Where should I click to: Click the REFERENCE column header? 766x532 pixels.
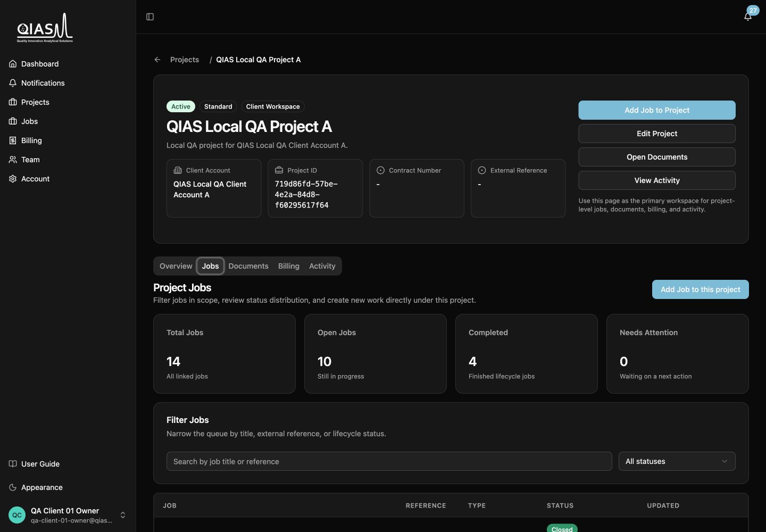point(426,505)
